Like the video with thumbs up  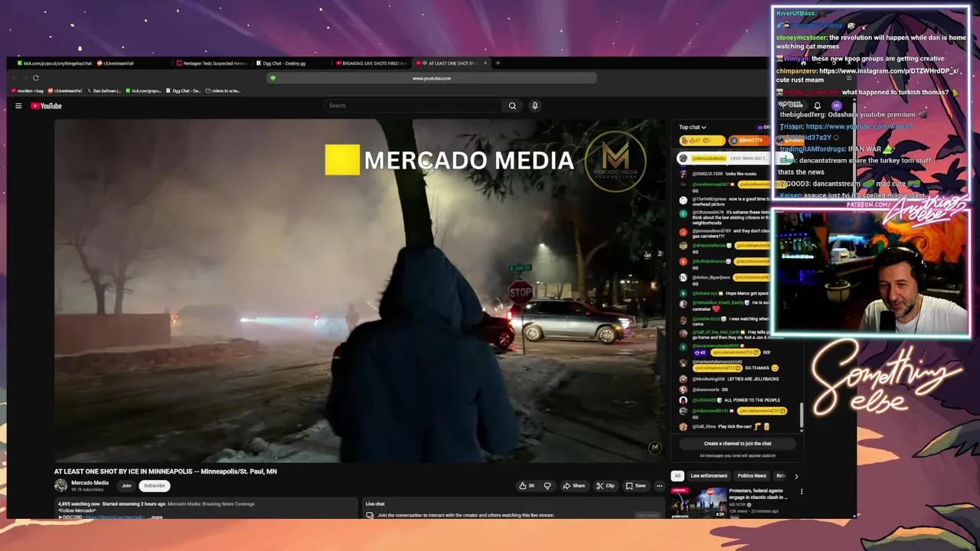(x=527, y=485)
